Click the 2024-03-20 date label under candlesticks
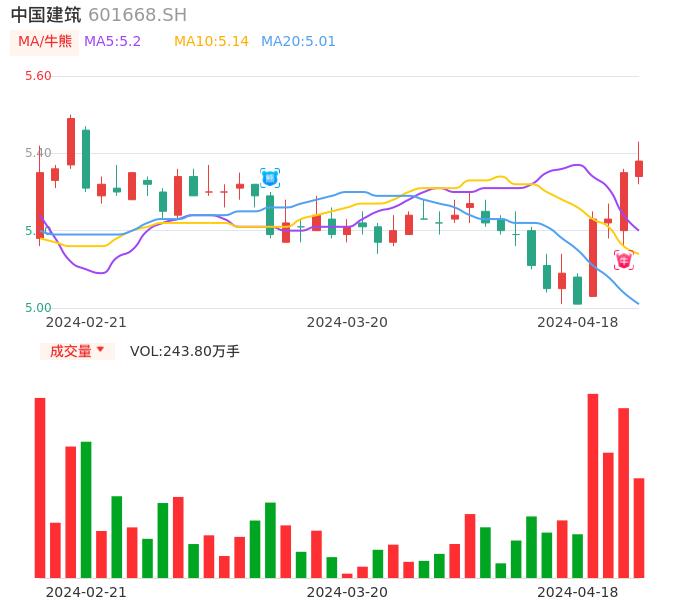 click(x=347, y=322)
